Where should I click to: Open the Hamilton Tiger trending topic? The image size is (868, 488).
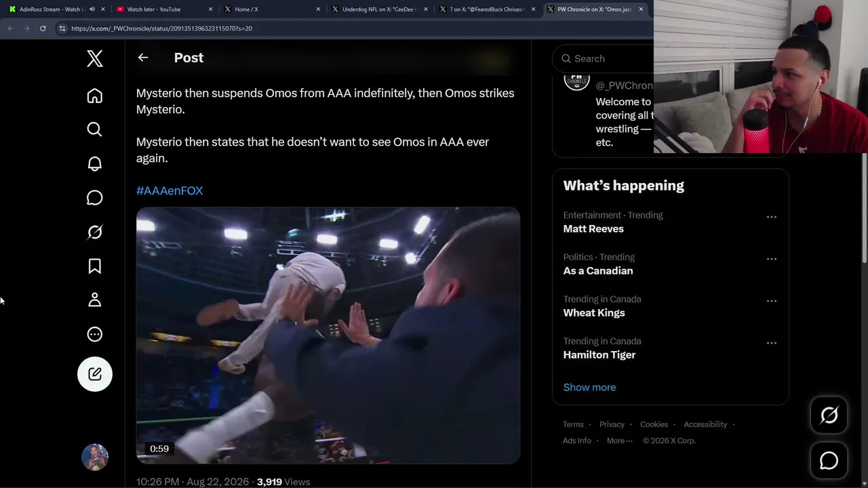[x=599, y=355]
